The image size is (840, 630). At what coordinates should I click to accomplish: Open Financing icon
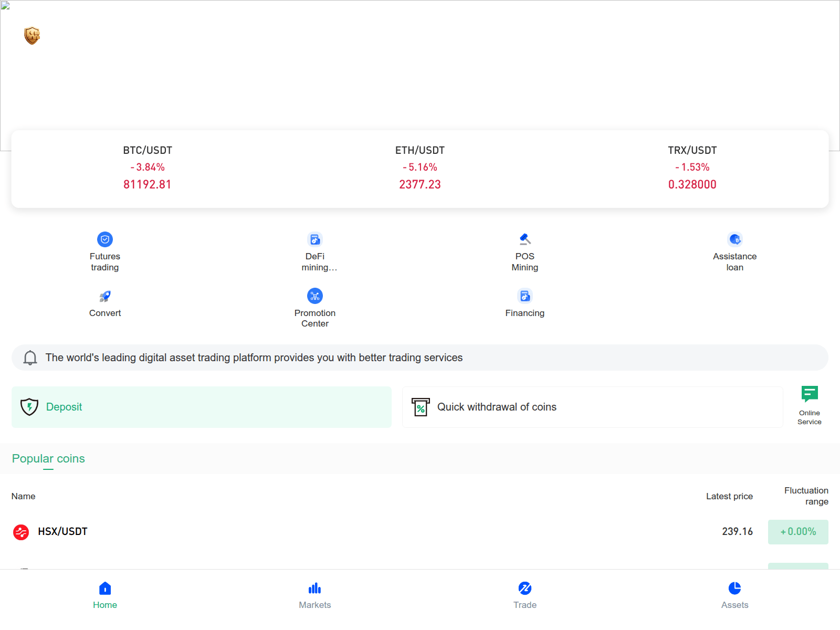[525, 296]
